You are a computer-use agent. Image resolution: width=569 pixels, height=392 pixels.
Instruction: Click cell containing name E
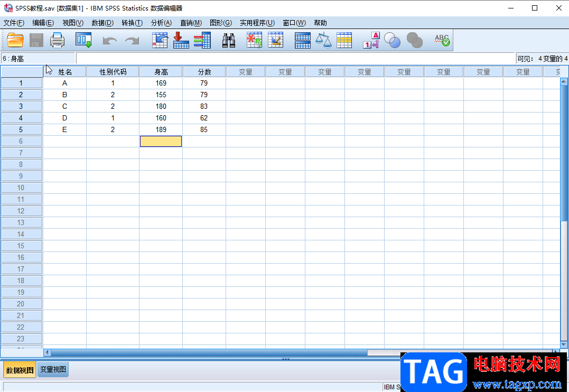coord(64,129)
